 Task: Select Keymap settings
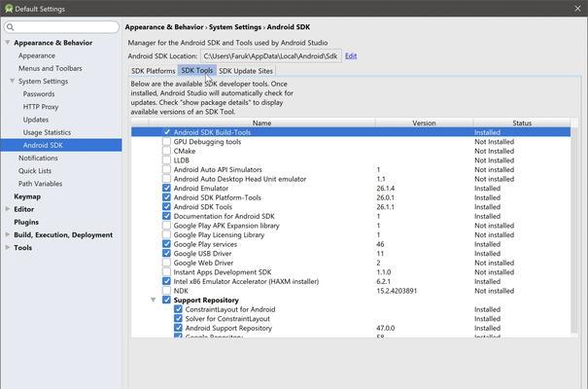pos(27,196)
